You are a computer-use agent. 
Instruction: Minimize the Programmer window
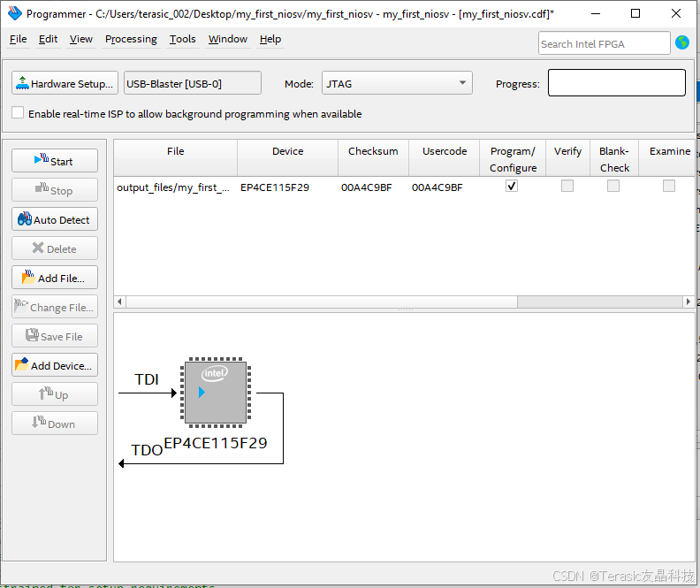(x=596, y=13)
